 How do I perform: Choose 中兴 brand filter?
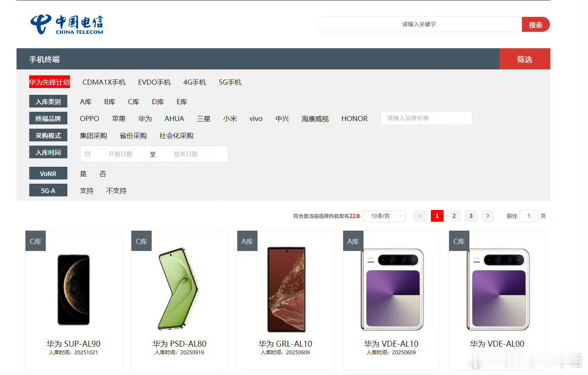coord(282,119)
